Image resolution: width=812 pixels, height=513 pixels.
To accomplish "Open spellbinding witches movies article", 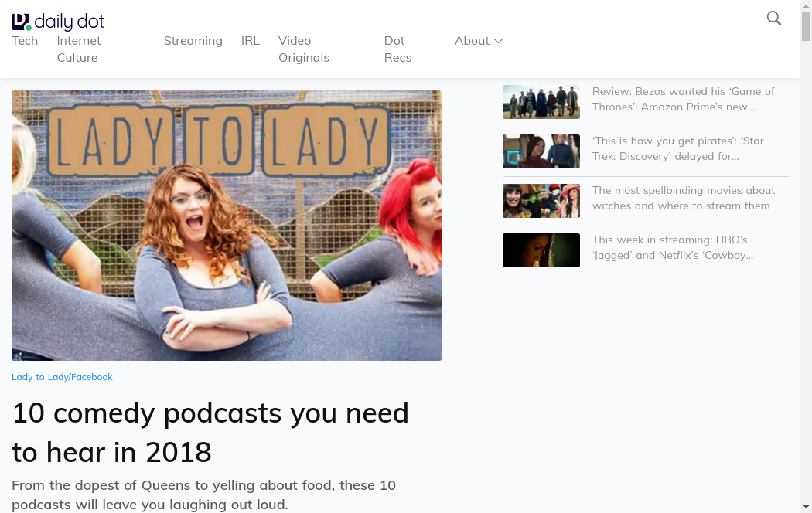I will point(683,198).
